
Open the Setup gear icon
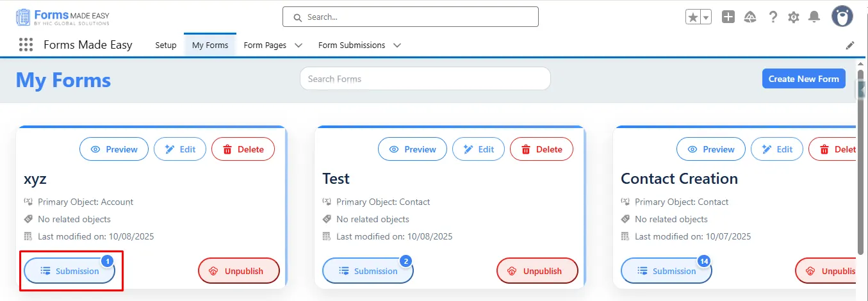tap(794, 17)
